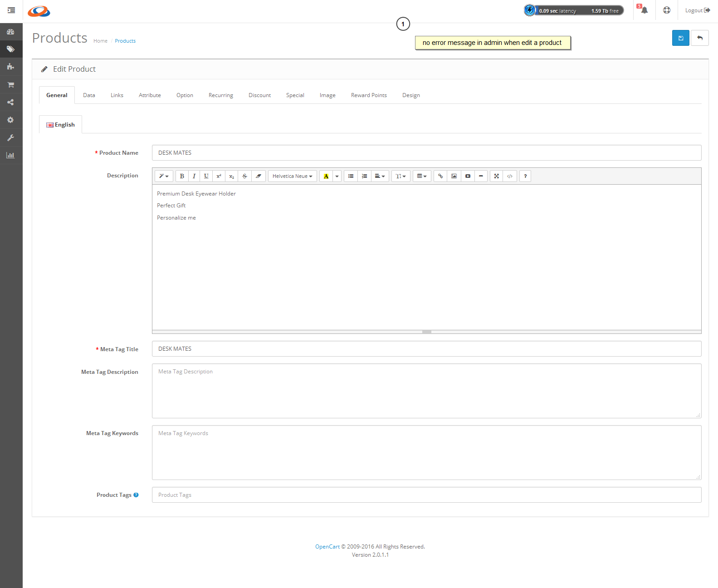Open the Extensions puzzle sidebar icon
This screenshot has height=588, width=718.
point(11,67)
